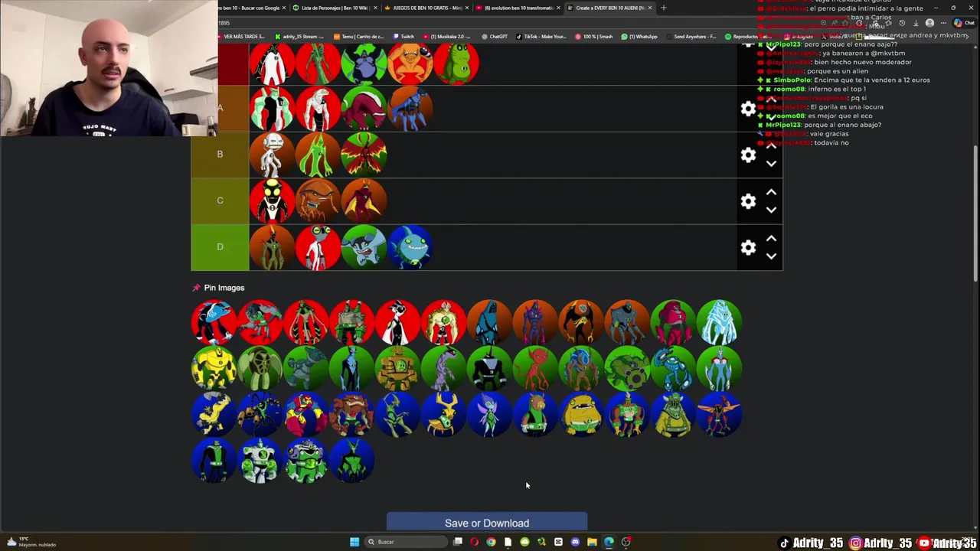Viewport: 980px width, 551px height.
Task: Pick the purple slender alien on orange
Action: click(x=535, y=322)
